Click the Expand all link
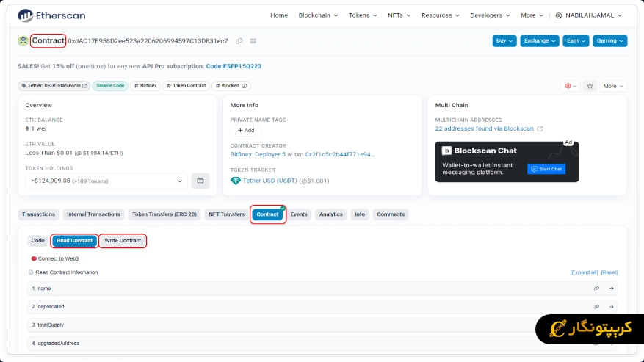644x362 pixels. (x=584, y=272)
